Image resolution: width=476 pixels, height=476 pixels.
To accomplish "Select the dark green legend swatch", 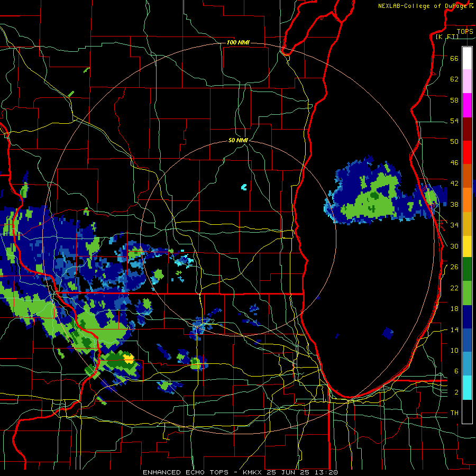I will tap(467, 269).
